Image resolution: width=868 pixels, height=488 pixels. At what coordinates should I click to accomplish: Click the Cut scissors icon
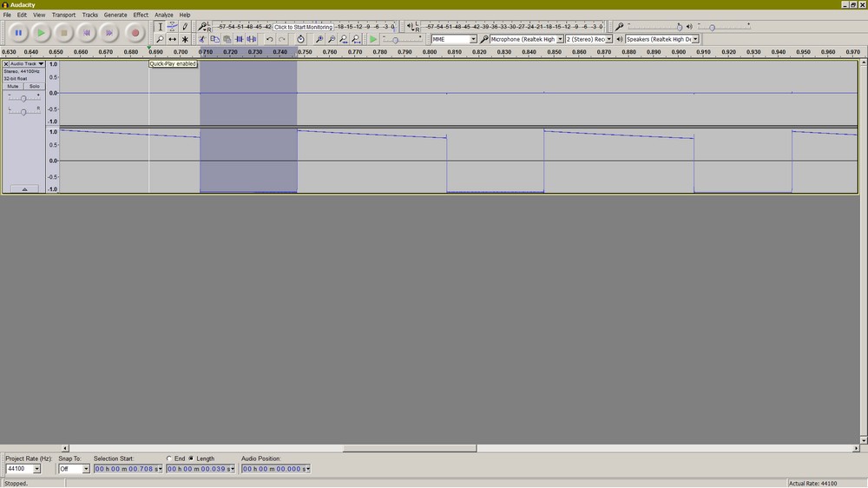tap(202, 39)
